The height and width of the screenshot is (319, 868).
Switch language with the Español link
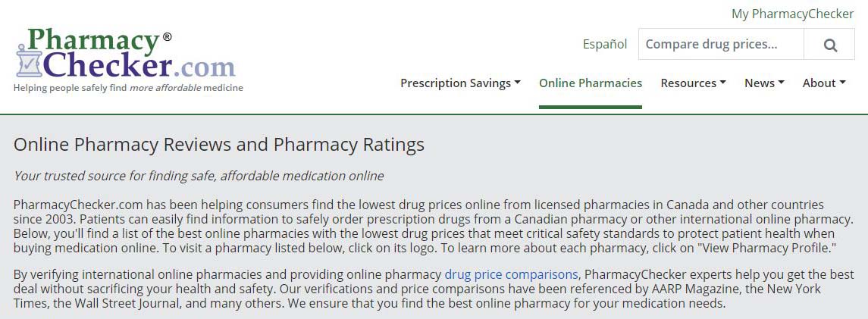pos(604,44)
